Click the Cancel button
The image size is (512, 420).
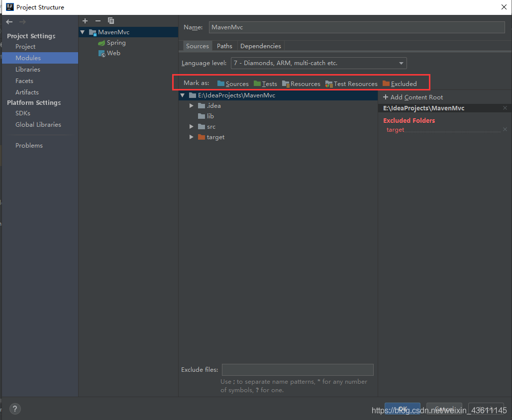(444, 409)
